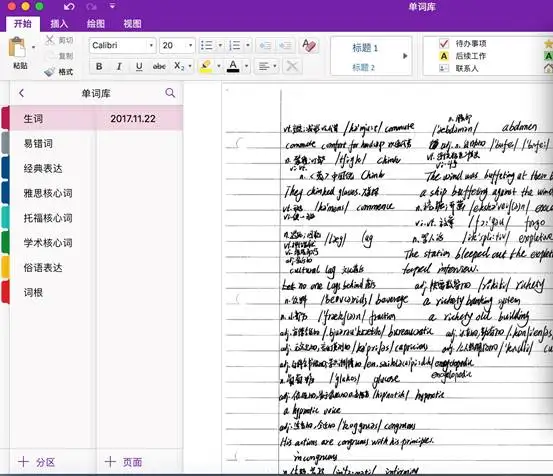Click the bulleted list icon
Image resolution: width=553 pixels, height=476 pixels.
click(207, 45)
